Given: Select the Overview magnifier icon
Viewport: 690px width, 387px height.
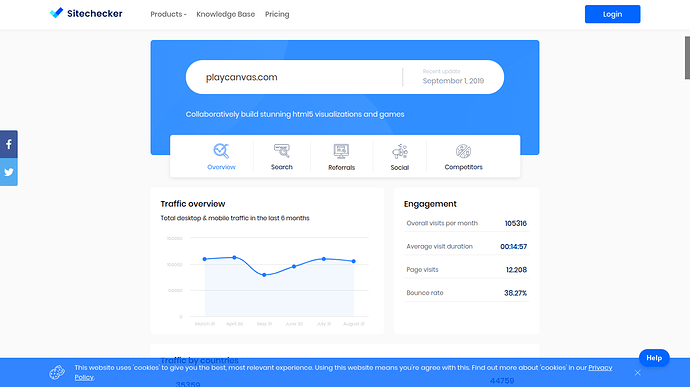Looking at the screenshot, I should tap(221, 151).
